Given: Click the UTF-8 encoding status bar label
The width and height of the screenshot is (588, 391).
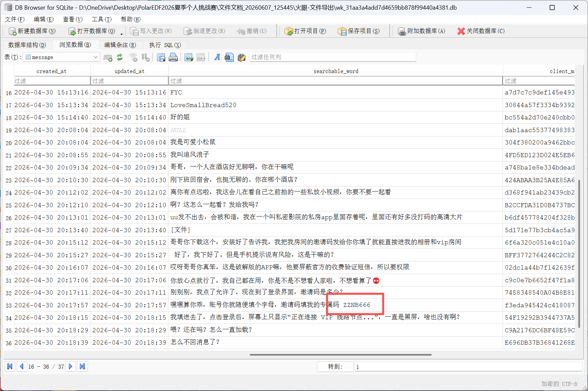Looking at the screenshot, I should click(569, 384).
